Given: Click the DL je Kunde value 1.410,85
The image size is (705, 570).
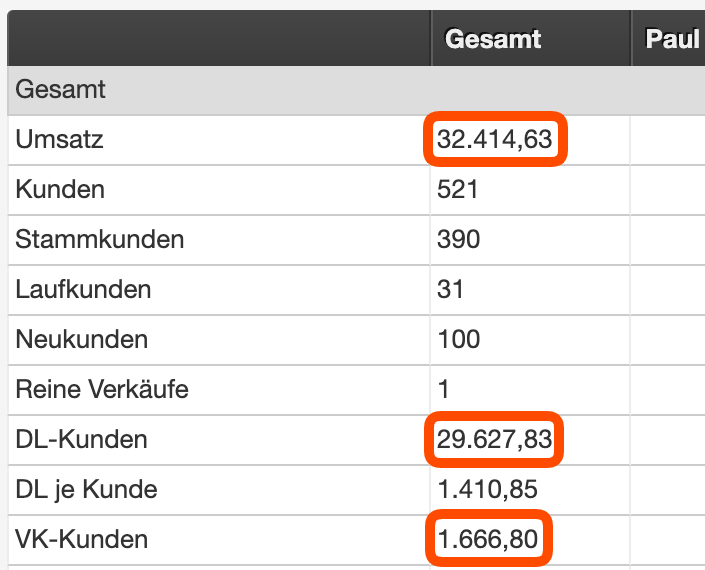Looking at the screenshot, I should click(487, 489).
